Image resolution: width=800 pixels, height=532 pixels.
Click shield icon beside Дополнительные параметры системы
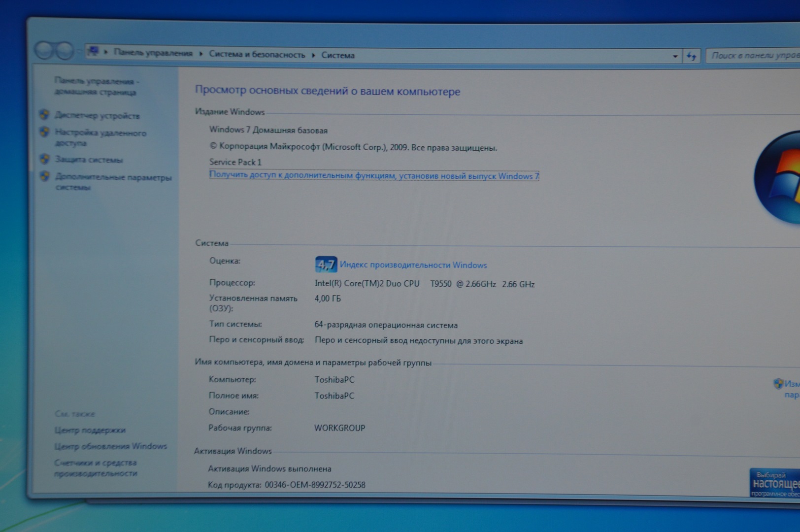click(44, 176)
